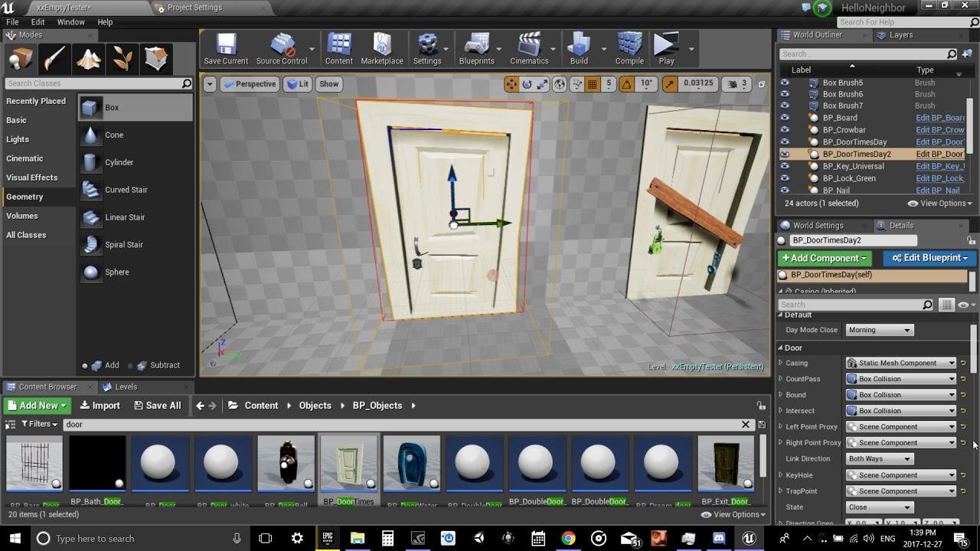Open the Cinematics toolbar icon

point(529,49)
